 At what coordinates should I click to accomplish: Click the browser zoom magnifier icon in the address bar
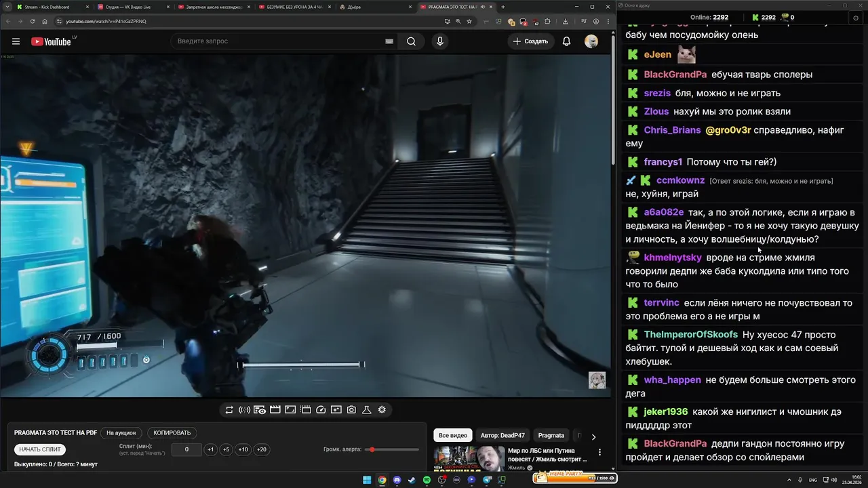[x=458, y=21]
